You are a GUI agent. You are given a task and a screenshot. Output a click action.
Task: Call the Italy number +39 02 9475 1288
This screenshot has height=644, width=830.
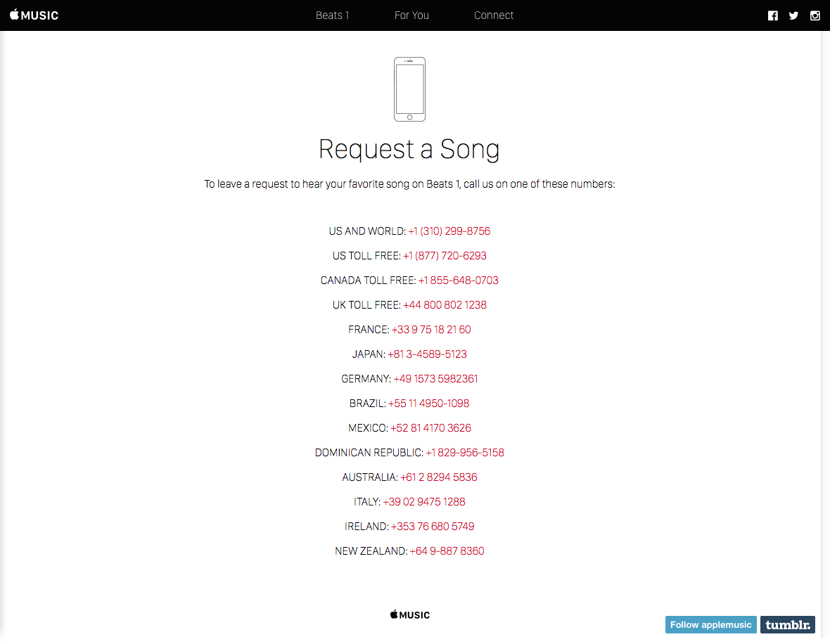(x=424, y=502)
